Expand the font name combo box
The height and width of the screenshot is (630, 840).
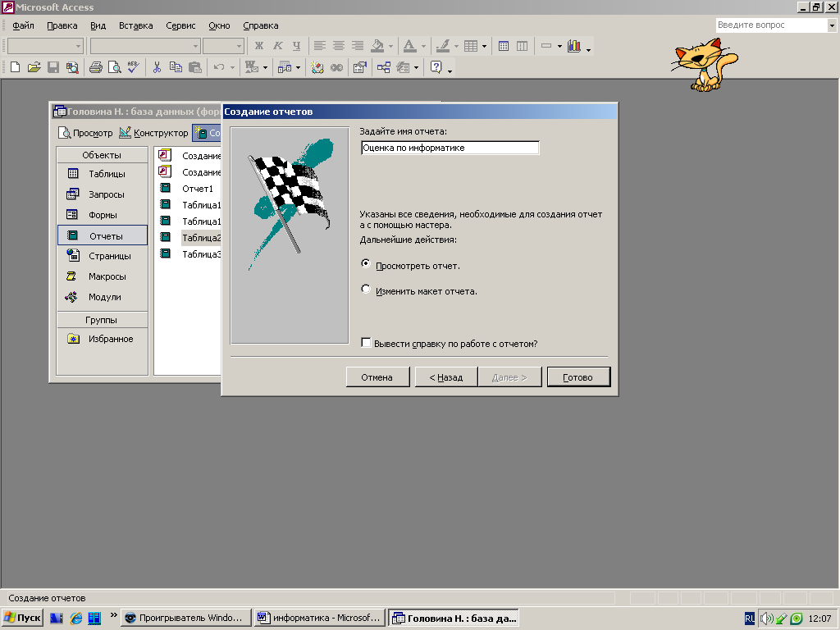coord(195,46)
